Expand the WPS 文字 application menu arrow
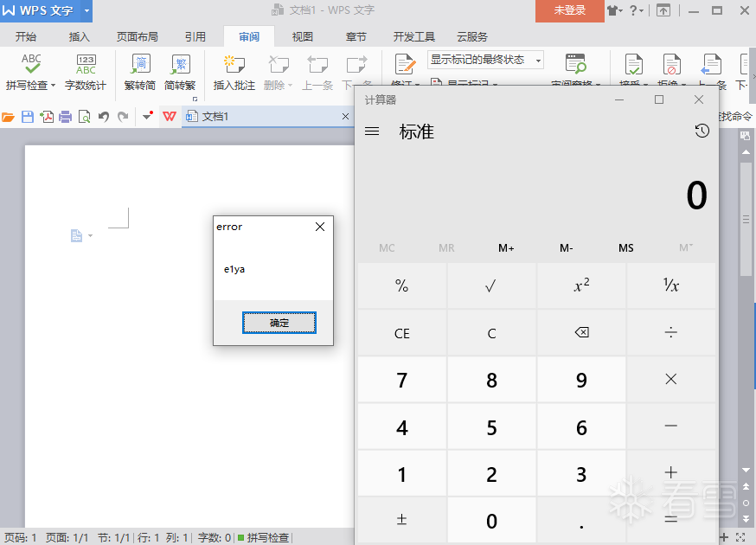 click(86, 10)
